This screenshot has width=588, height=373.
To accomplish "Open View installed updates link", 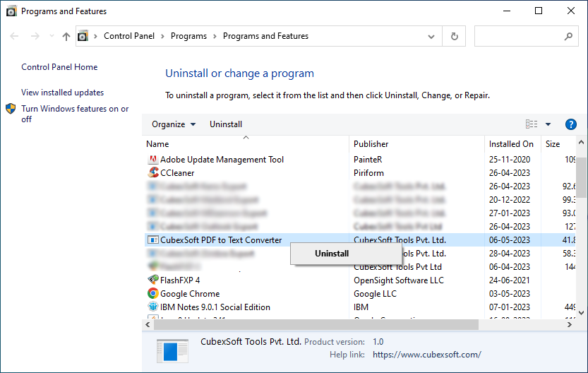I will click(x=62, y=93).
